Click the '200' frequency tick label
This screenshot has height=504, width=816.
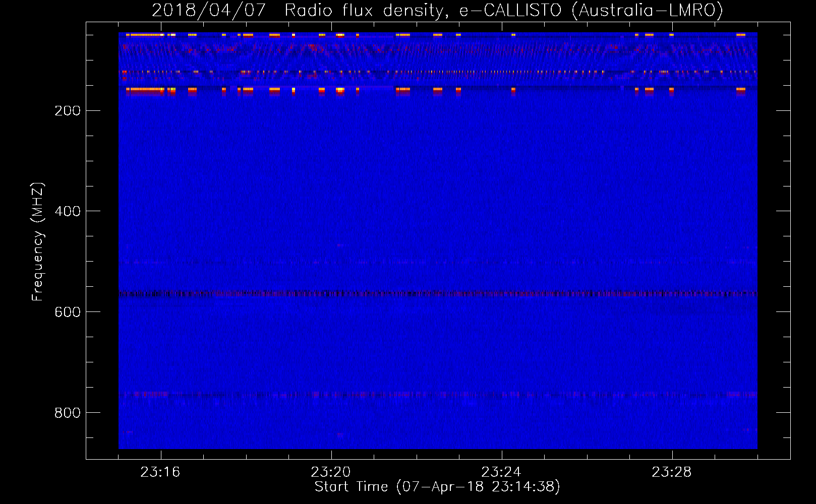tap(68, 111)
